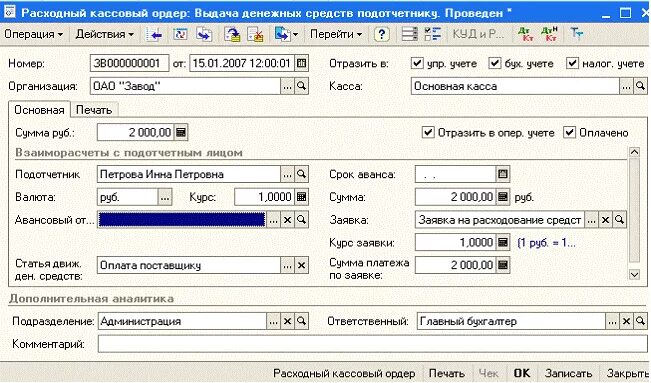Show tax postings ДтН Кт icon
651x383 pixels.
pos(549,34)
